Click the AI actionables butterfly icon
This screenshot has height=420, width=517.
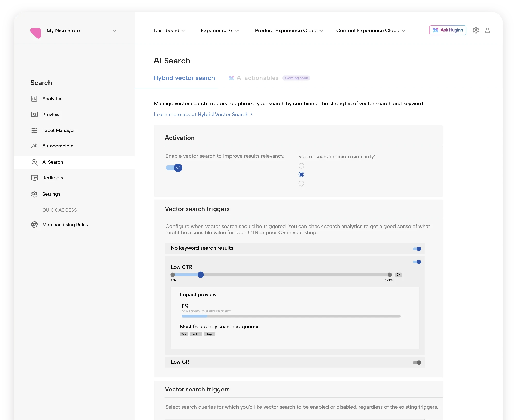coord(231,78)
